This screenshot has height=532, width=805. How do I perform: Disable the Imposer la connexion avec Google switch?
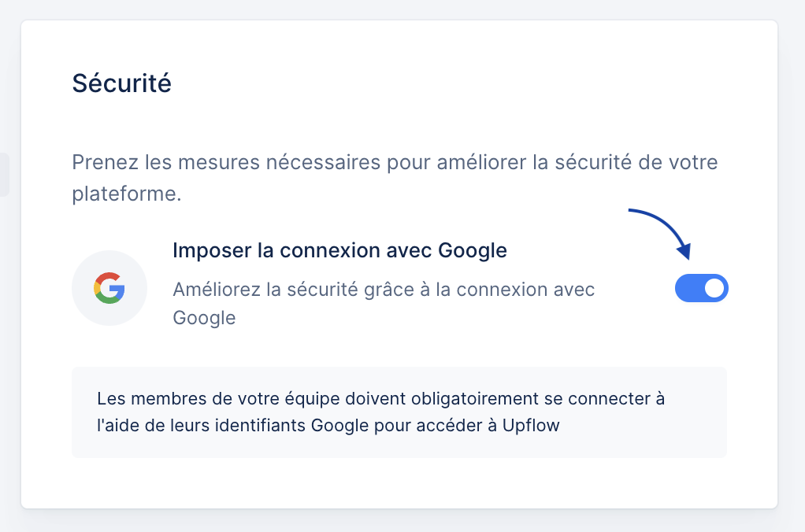pos(701,288)
